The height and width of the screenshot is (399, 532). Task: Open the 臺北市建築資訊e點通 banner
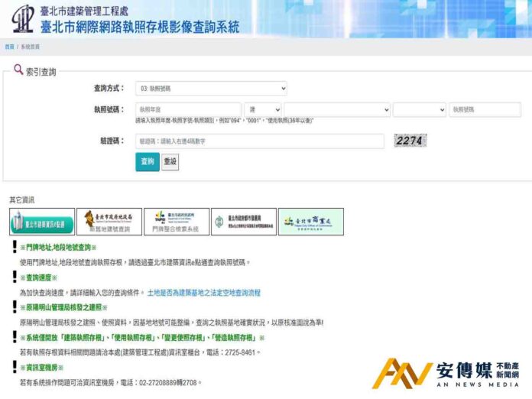tap(42, 222)
